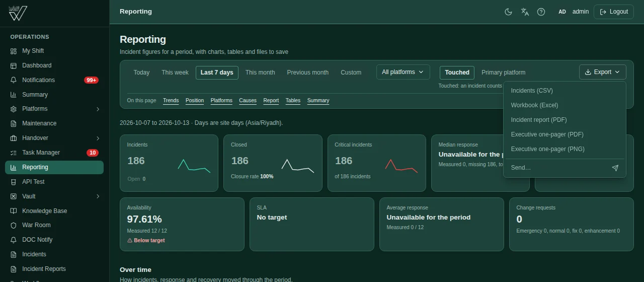Select the This month period
The height and width of the screenshot is (282, 644).
260,73
